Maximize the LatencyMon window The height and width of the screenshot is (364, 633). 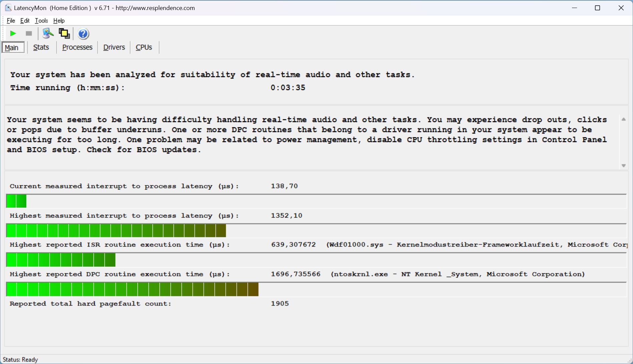(597, 8)
